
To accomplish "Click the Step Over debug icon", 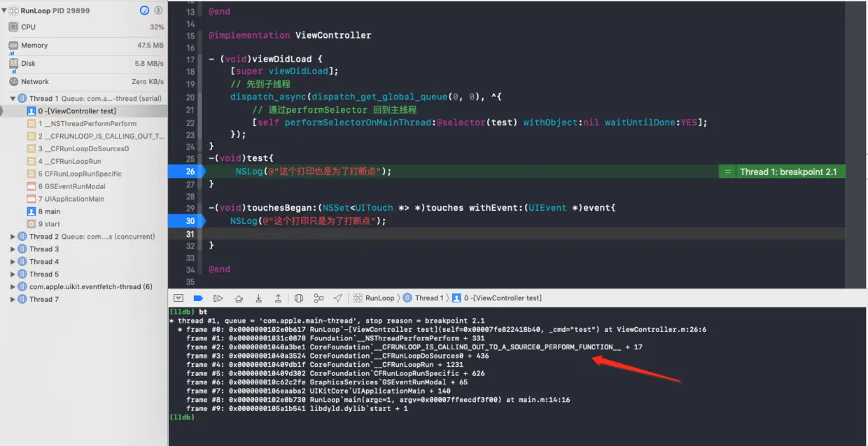I will (x=239, y=298).
